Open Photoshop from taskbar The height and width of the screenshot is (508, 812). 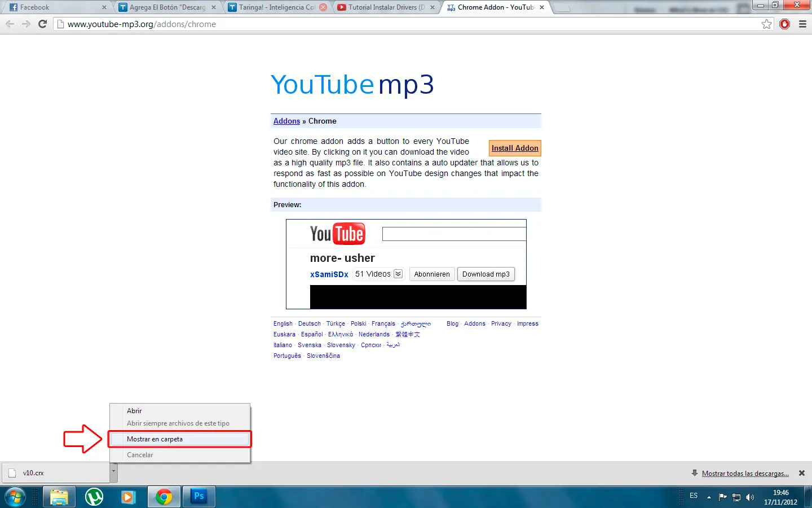pos(199,497)
